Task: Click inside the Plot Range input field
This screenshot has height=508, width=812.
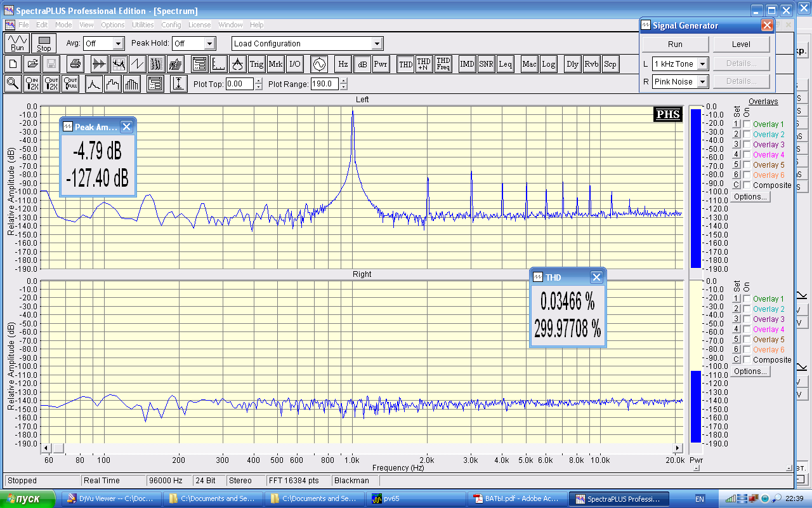Action: click(x=324, y=84)
